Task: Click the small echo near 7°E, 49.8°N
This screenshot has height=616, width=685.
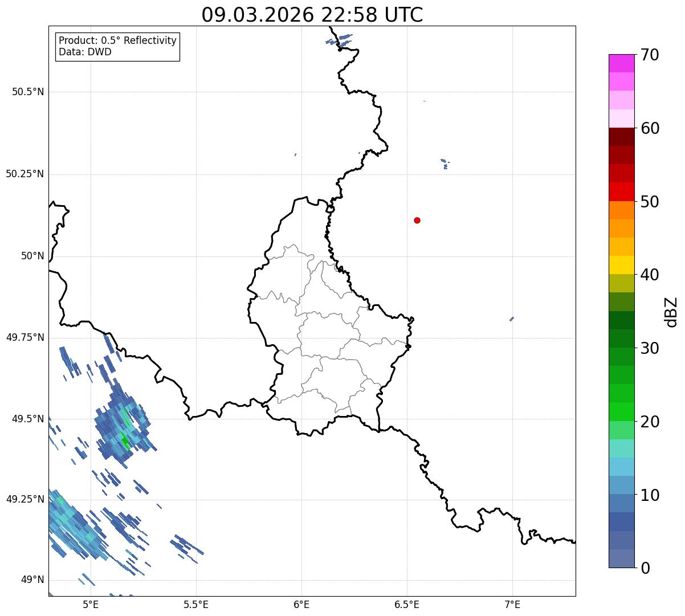Action: 512,319
